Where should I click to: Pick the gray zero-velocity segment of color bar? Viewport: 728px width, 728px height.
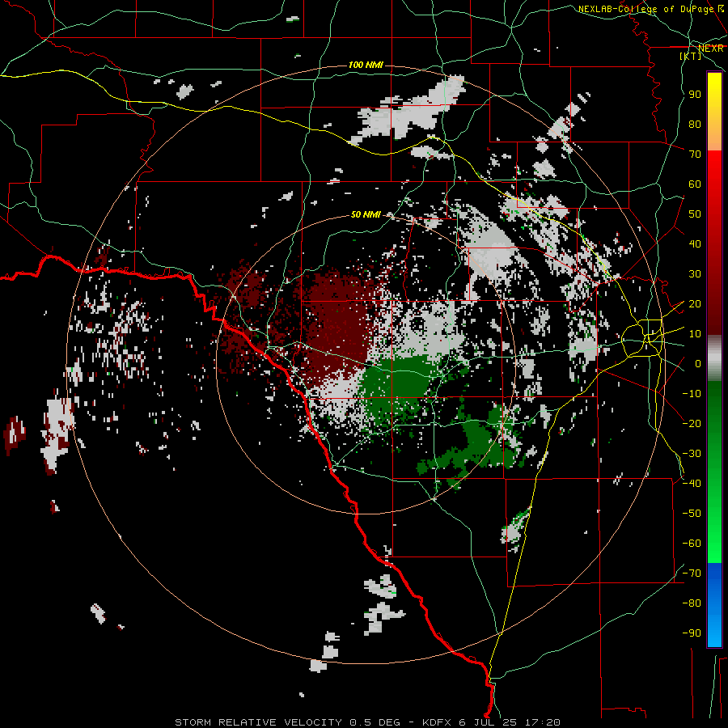click(x=714, y=358)
